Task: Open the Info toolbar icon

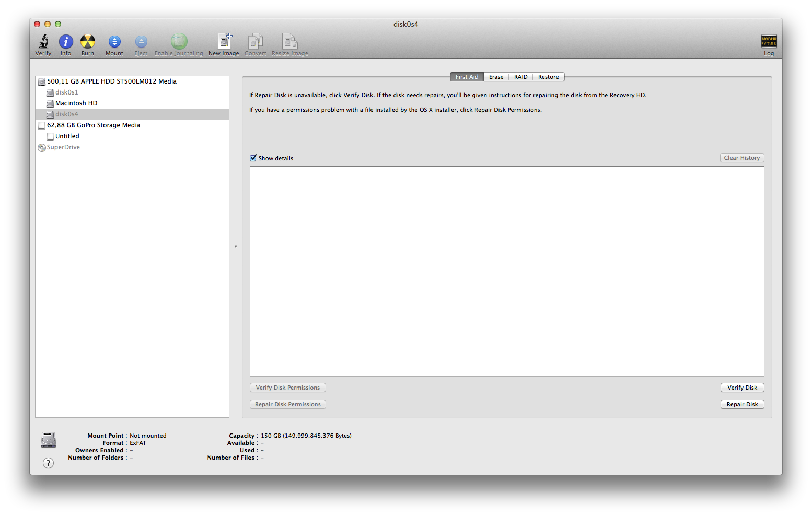Action: click(66, 41)
